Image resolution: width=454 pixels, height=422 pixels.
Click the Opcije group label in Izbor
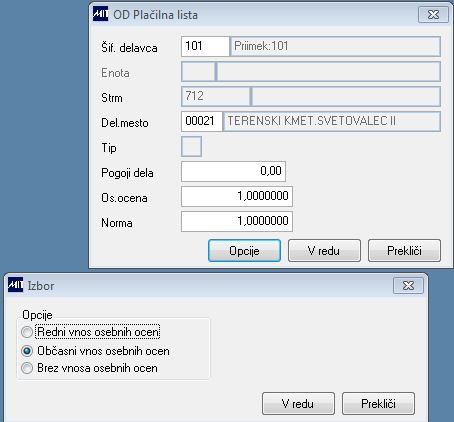(37, 315)
